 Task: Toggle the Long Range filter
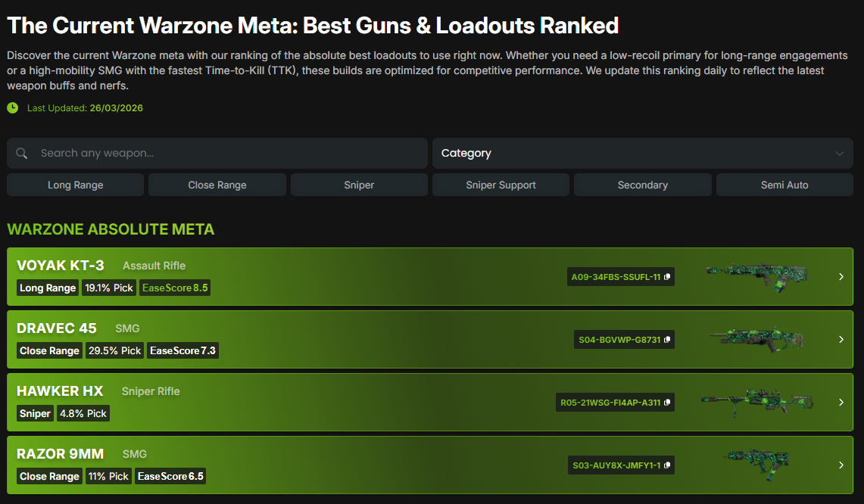coord(75,185)
